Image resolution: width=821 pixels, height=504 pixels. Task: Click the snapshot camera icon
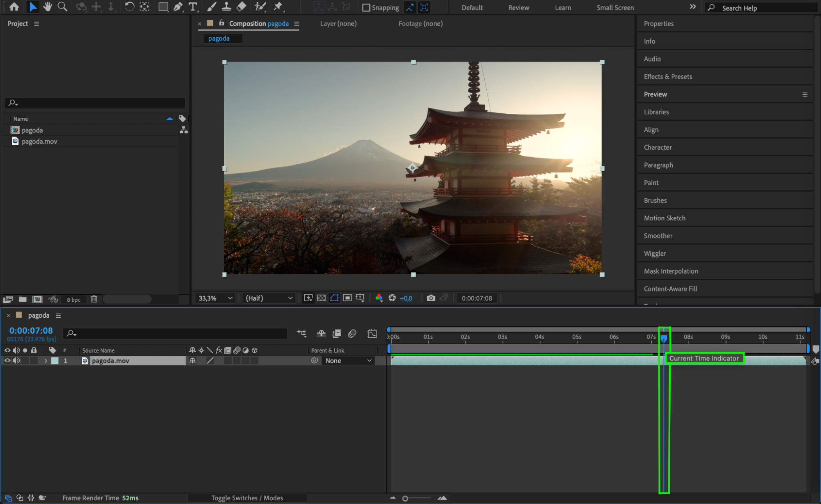click(x=431, y=298)
